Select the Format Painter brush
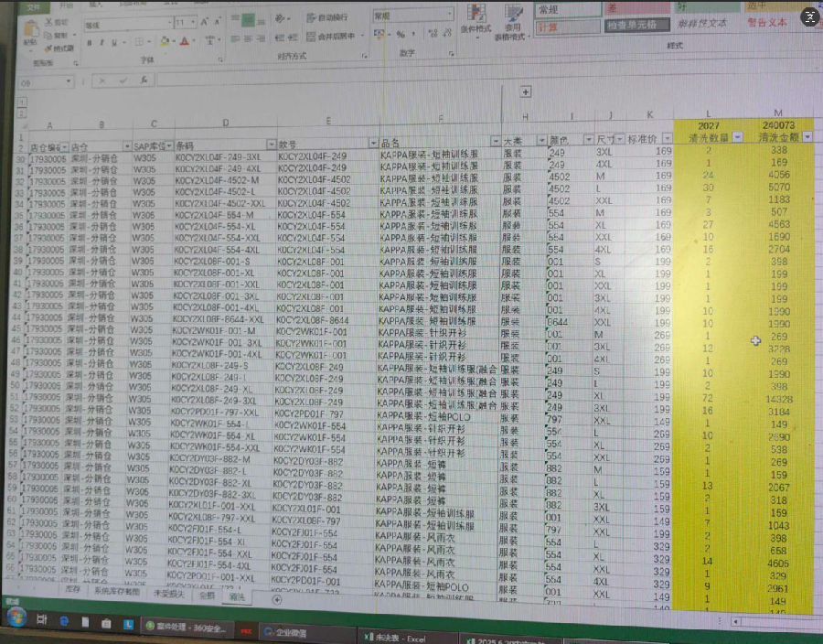Viewport: 823px width, 644px height. pos(48,48)
